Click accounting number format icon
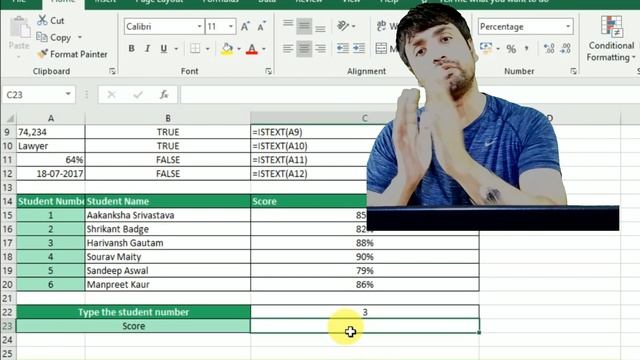This screenshot has width=640, height=360. [x=486, y=48]
